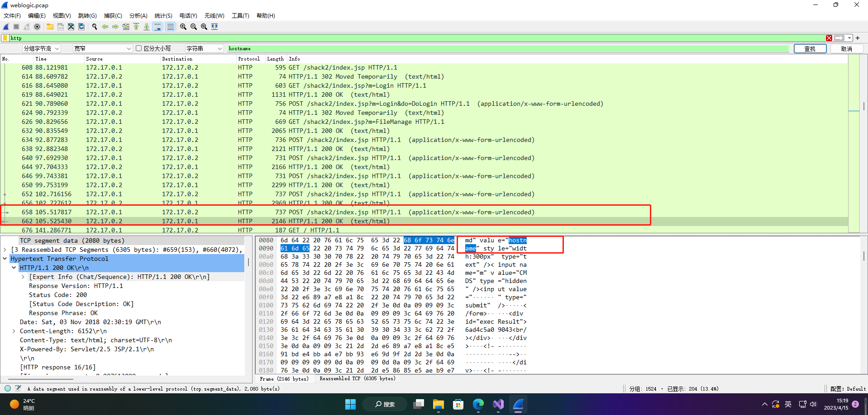Open the 捕获(C) menu

click(x=113, y=15)
